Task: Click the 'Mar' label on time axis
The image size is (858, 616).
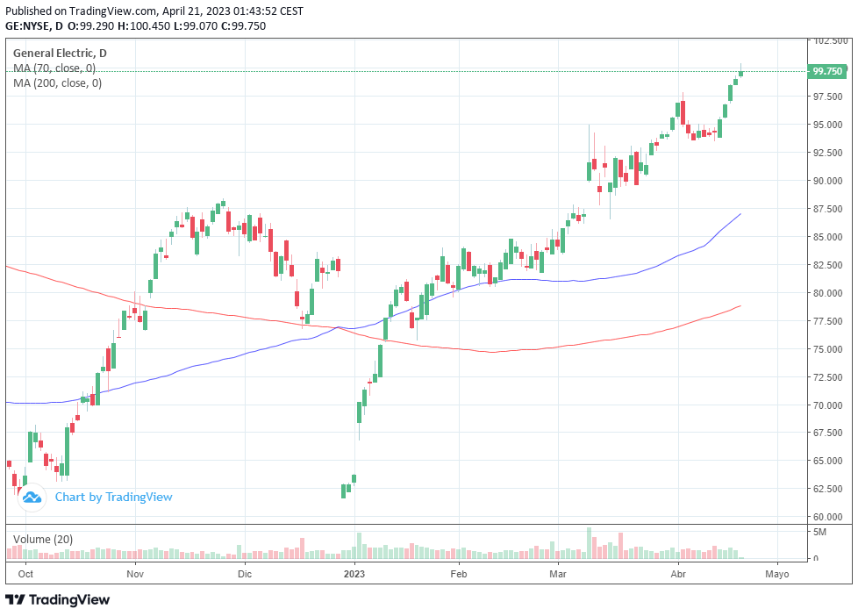Action: [558, 574]
